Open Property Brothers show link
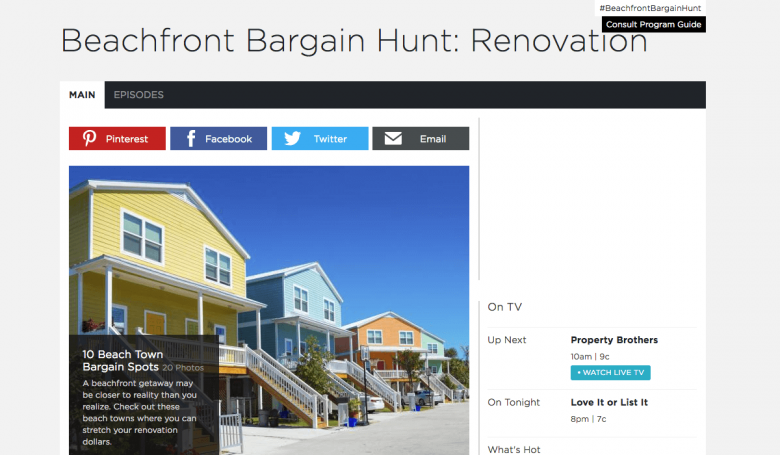This screenshot has width=780, height=455. tap(614, 340)
